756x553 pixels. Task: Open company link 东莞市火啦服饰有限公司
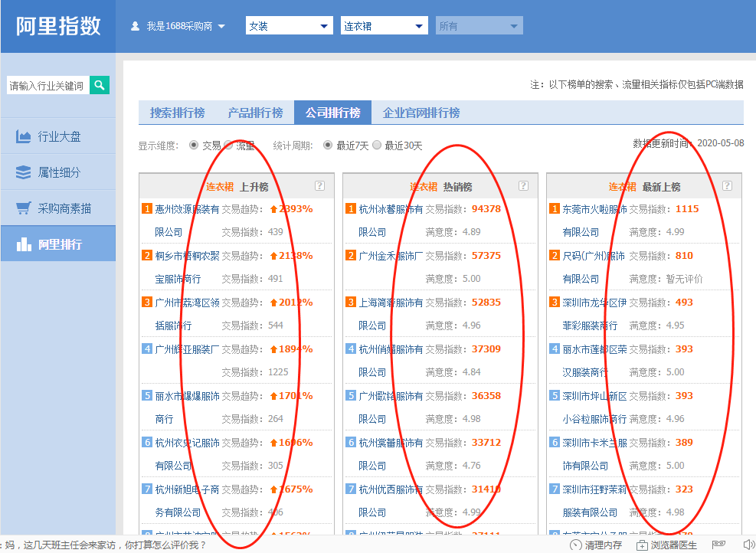point(595,221)
